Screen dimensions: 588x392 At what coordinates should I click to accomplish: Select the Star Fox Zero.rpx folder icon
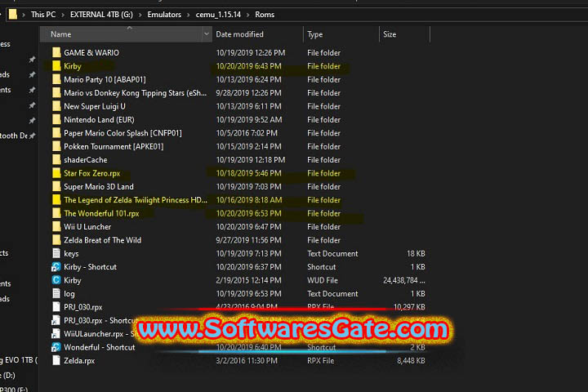[56, 173]
